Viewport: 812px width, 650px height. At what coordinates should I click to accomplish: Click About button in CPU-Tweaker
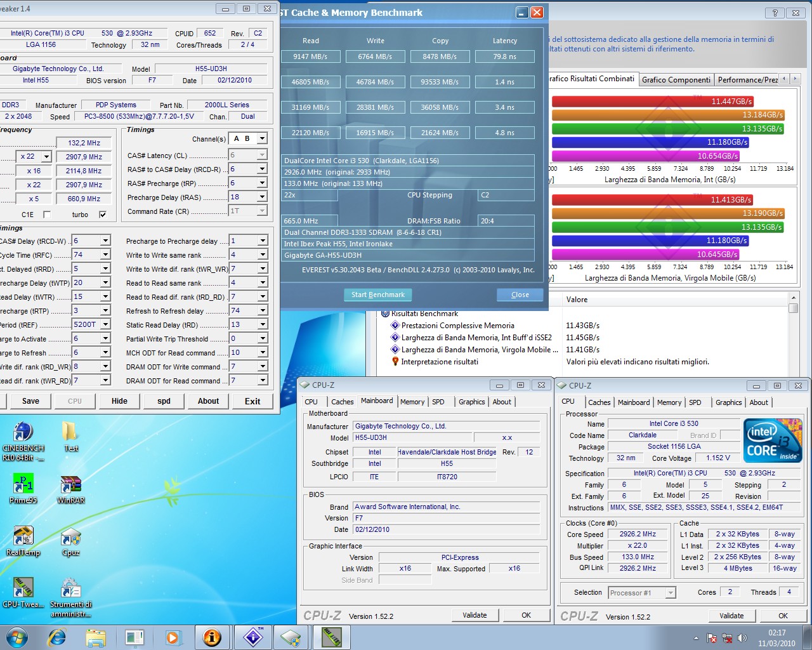pyautogui.click(x=208, y=401)
